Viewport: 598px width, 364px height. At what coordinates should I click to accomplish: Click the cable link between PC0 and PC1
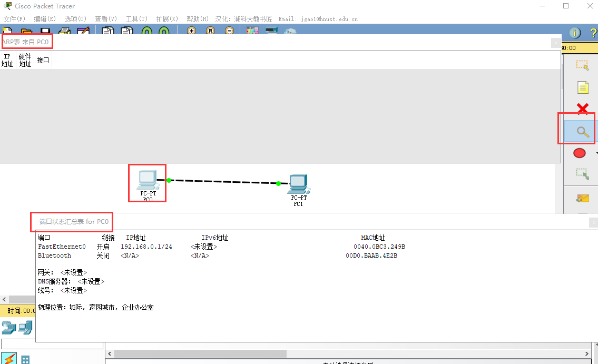(223, 182)
